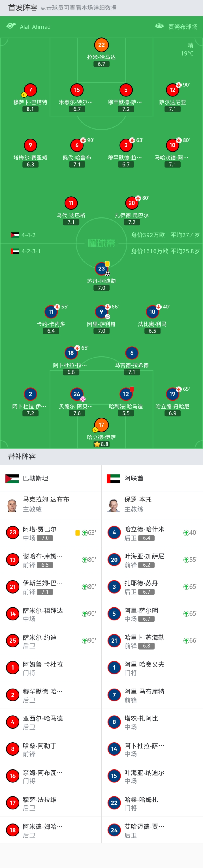Click the UAE flag next to 4-2-3-1
Viewport: 203px width, 868px height.
(15, 251)
